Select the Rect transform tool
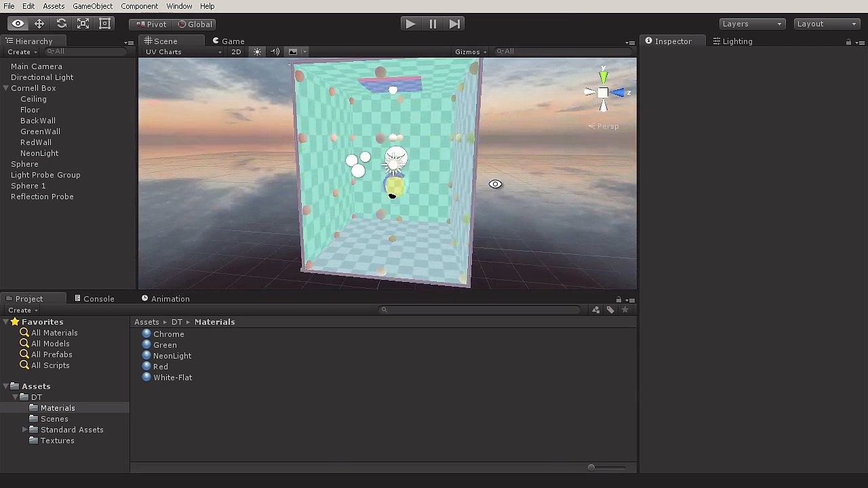The height and width of the screenshot is (488, 868). coord(104,24)
